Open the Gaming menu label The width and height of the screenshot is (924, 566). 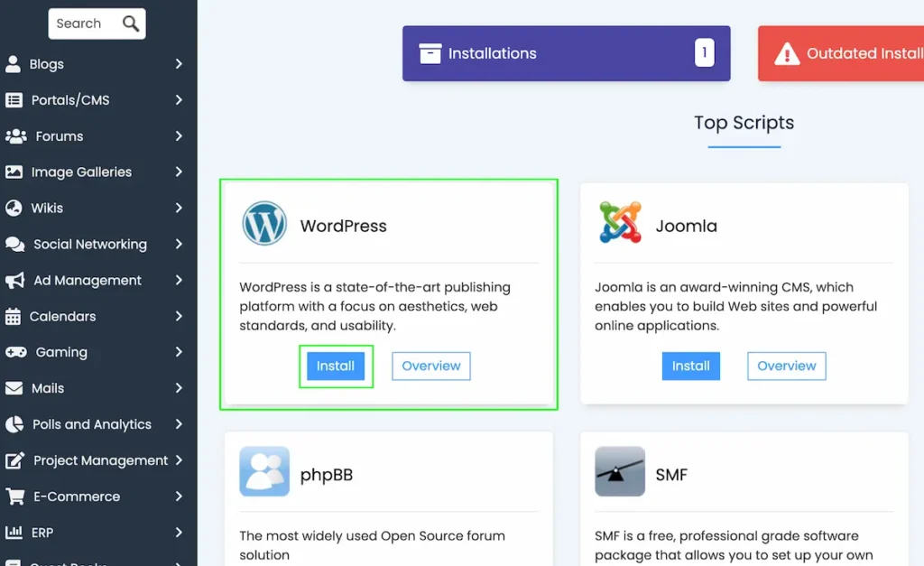(x=61, y=353)
